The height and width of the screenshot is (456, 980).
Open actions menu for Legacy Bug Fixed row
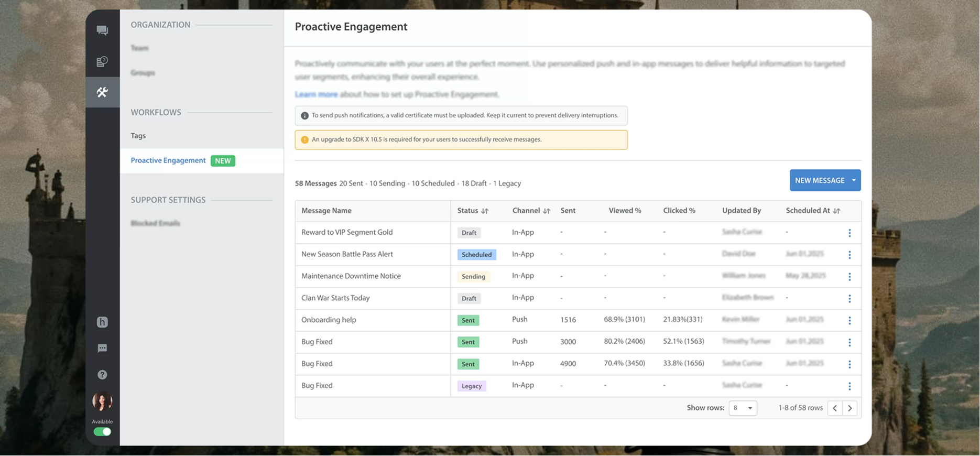[850, 386]
